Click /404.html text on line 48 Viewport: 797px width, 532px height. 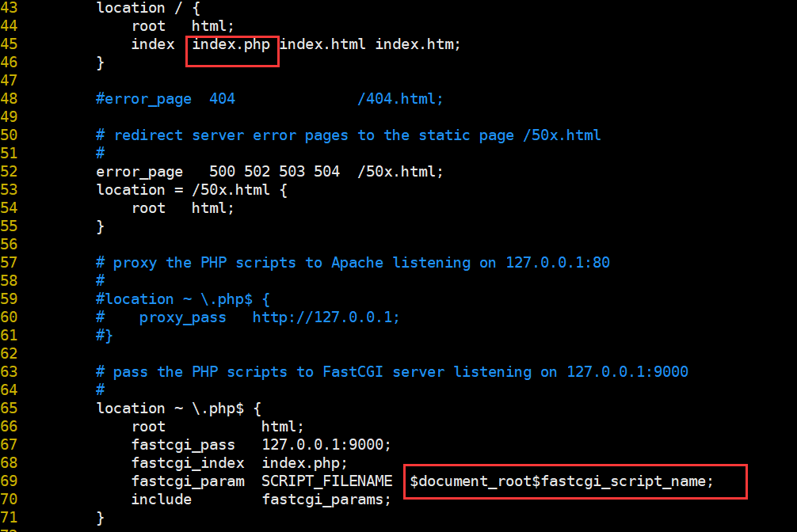400,99
